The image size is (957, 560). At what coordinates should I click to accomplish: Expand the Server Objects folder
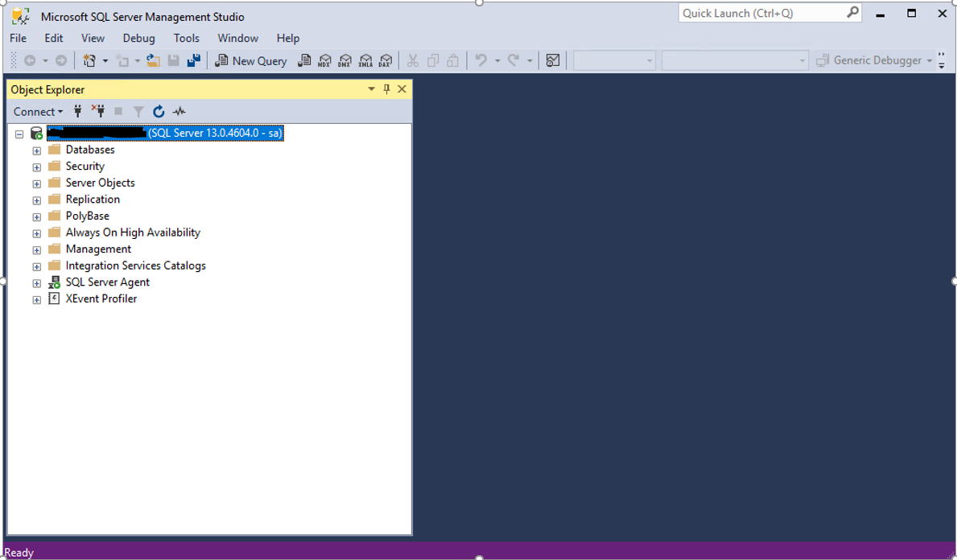pos(36,183)
